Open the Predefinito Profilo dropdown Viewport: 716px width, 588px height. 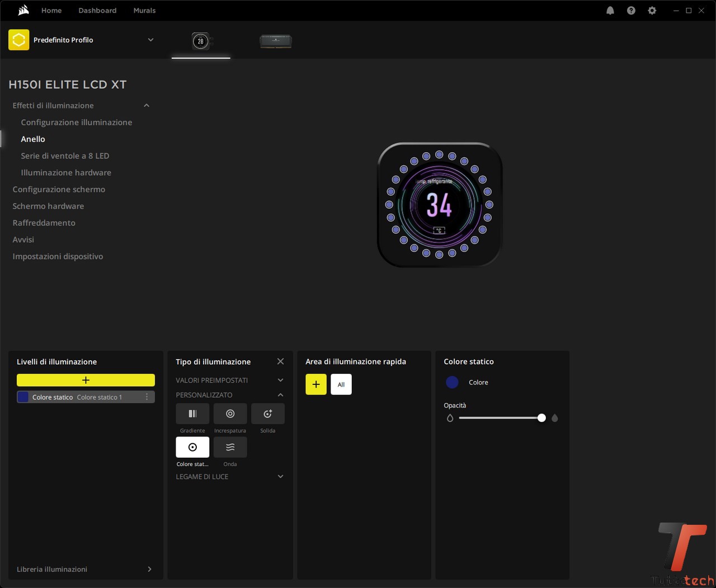tap(150, 40)
